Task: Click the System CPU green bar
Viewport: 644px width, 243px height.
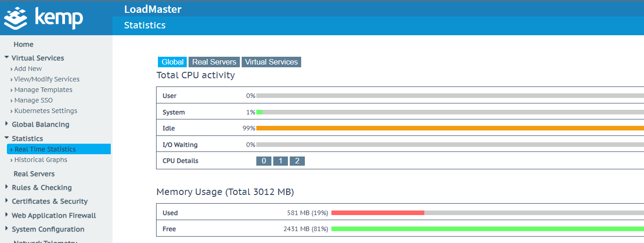Action: (259, 112)
